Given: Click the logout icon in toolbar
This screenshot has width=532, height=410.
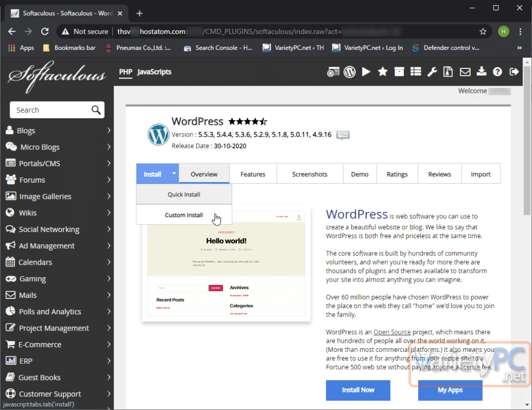Looking at the screenshot, I should [514, 72].
